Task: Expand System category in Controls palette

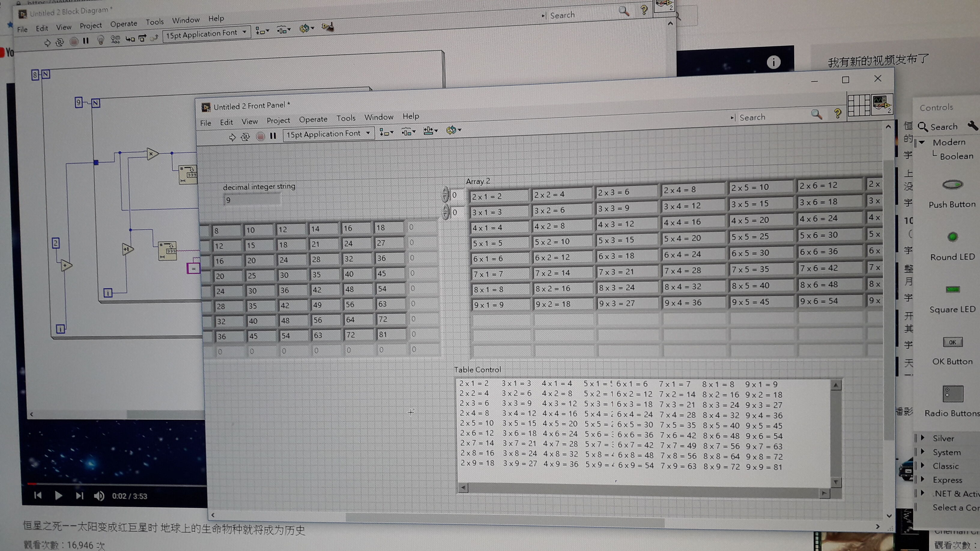Action: tap(923, 452)
